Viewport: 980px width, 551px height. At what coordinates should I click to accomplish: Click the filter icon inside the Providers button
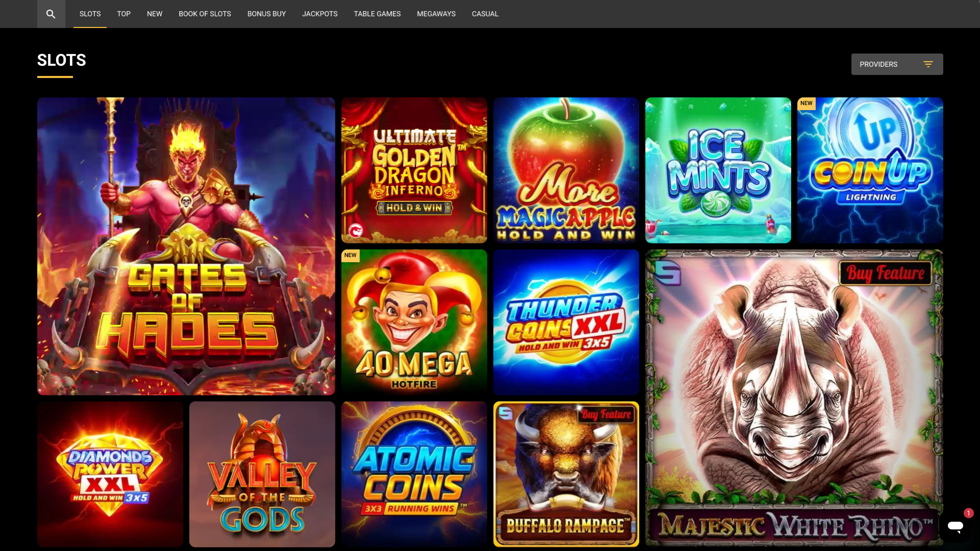point(928,64)
